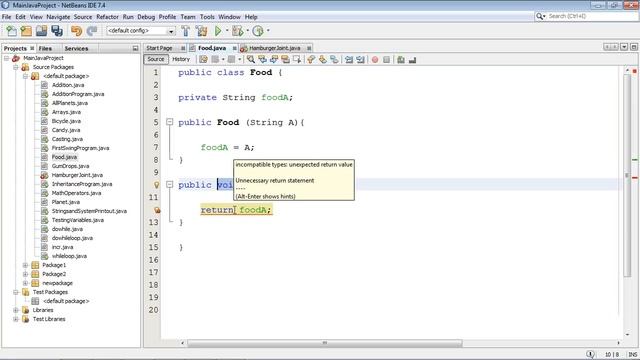
Task: Close the Food.java tab
Action: pyautogui.click(x=235, y=49)
